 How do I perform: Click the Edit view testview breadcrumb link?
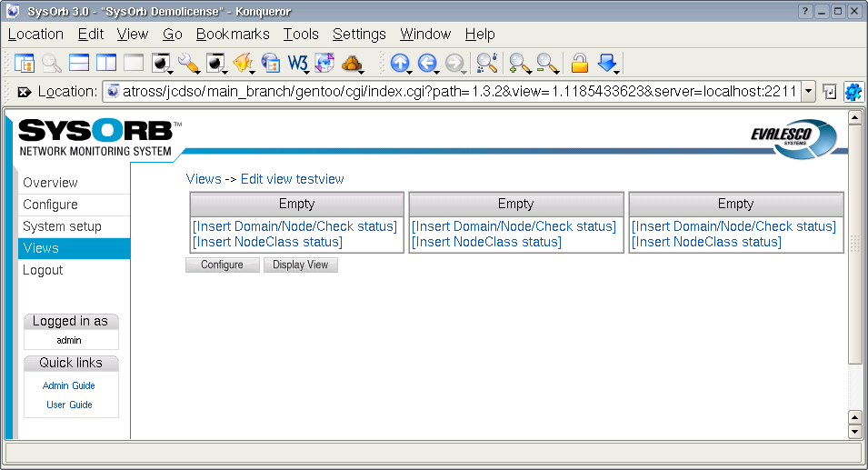coord(293,179)
